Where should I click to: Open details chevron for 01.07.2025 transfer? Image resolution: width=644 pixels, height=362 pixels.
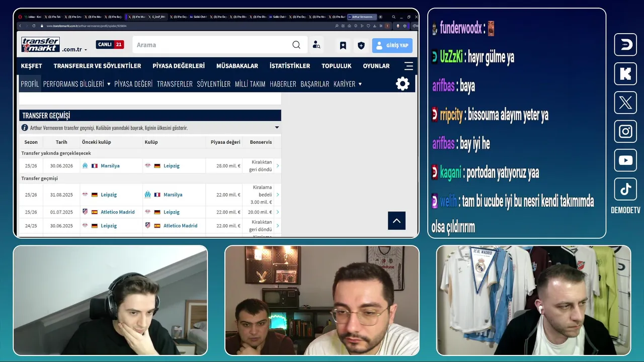click(278, 212)
